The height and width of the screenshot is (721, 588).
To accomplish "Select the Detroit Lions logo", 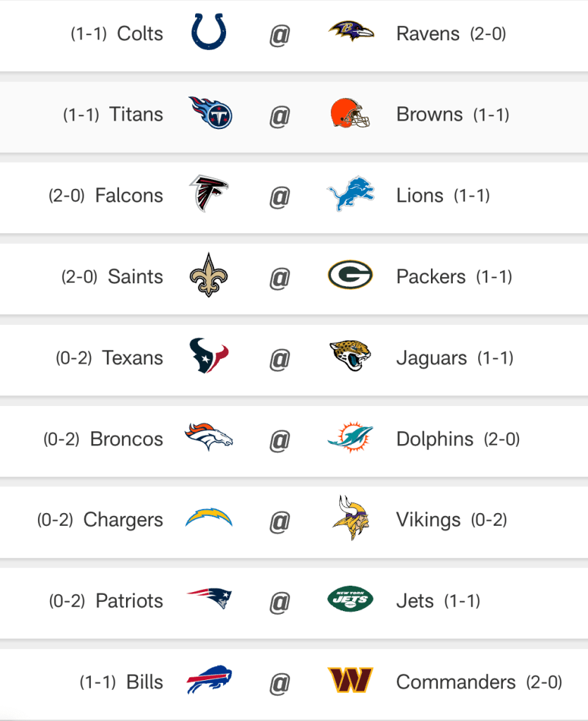I will 350,195.
